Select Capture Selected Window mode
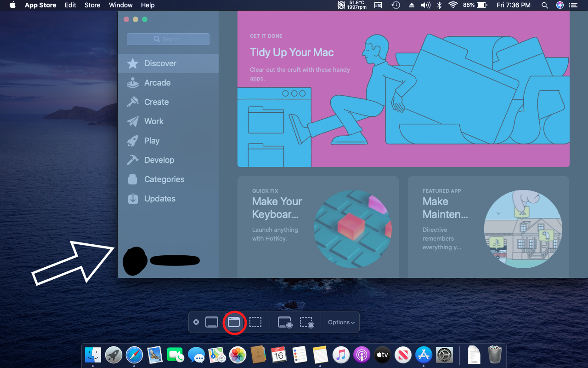588x368 pixels. (x=234, y=322)
